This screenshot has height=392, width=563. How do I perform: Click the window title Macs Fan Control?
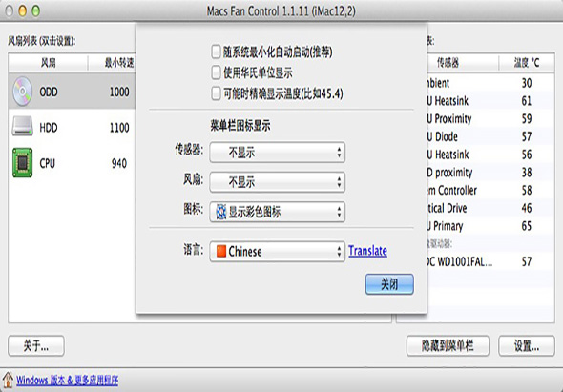tap(281, 11)
